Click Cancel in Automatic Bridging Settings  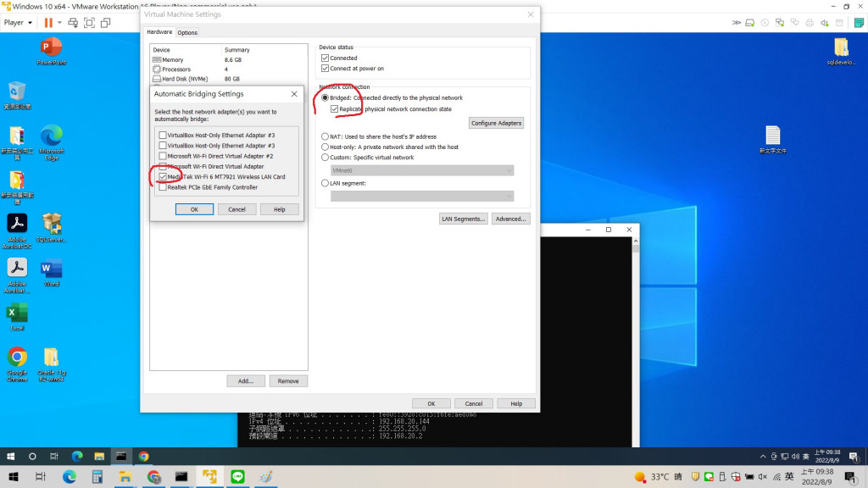tap(237, 209)
